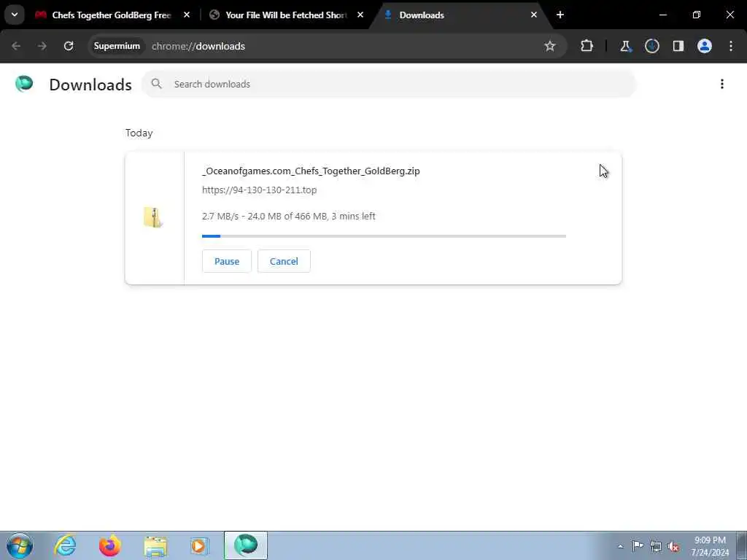Minimize the browser window
The image size is (747, 560).
663,15
